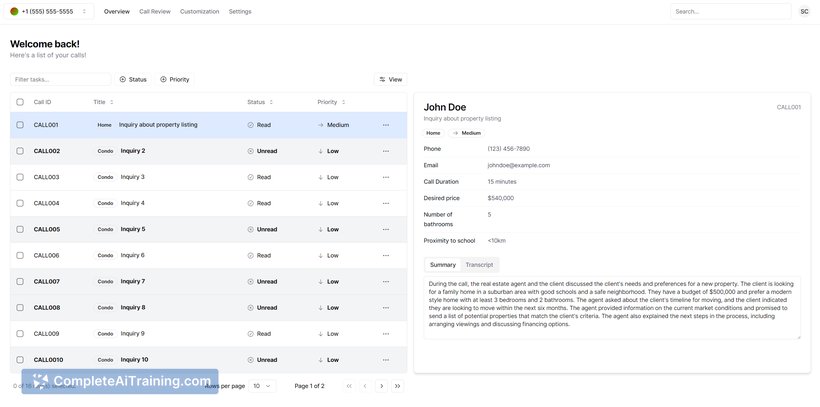Screen dimensions: 820x407
Task: Click the Read status icon on CALL001
Action: 250,125
